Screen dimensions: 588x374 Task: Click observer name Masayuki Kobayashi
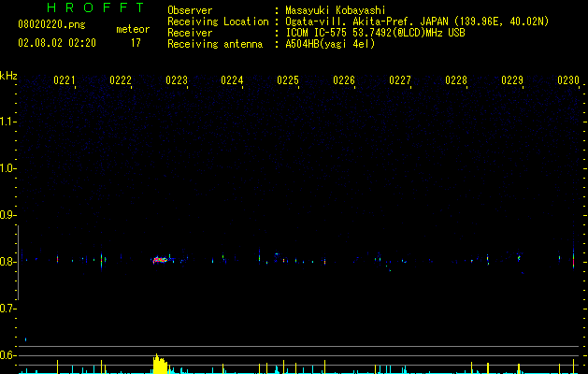(336, 10)
